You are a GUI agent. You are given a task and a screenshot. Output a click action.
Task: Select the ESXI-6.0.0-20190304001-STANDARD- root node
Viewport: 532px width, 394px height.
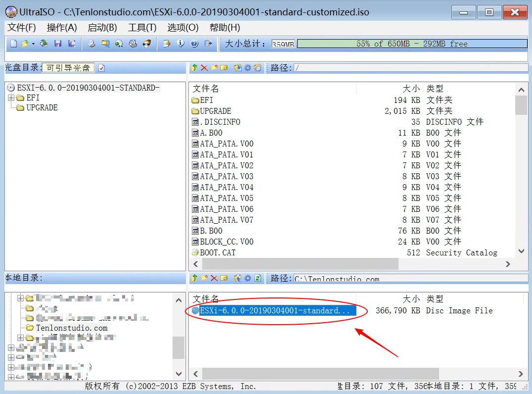click(x=88, y=88)
